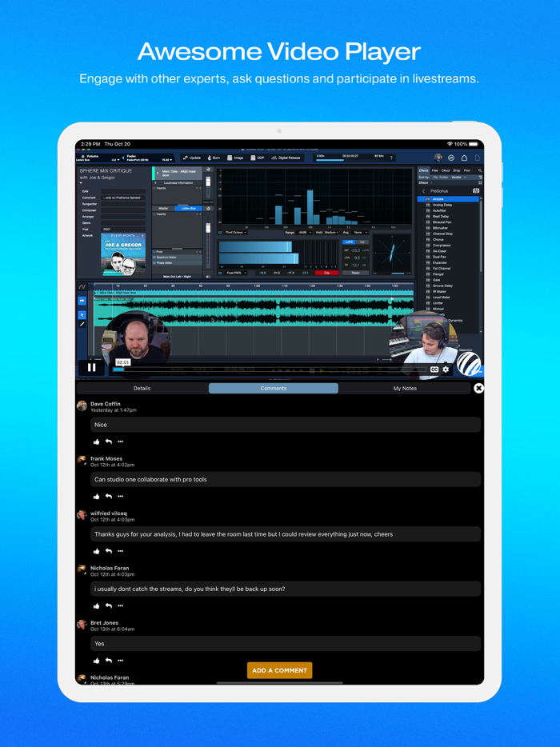Click the red Clip indicator
This screenshot has width=560, height=747.
(x=326, y=273)
